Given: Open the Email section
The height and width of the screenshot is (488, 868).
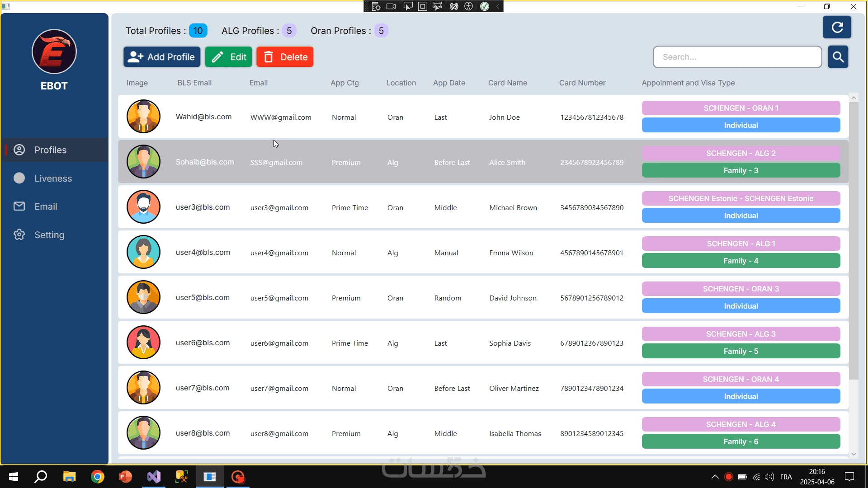Looking at the screenshot, I should (x=46, y=206).
